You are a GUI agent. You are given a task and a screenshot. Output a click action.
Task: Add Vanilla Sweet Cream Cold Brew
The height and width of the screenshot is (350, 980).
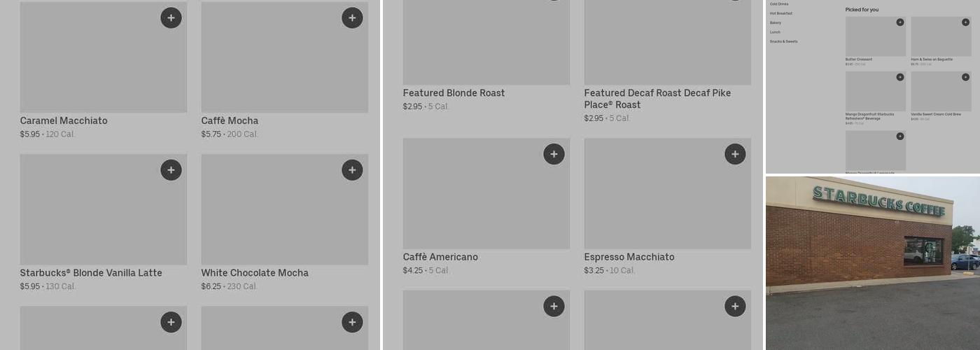pos(965,77)
